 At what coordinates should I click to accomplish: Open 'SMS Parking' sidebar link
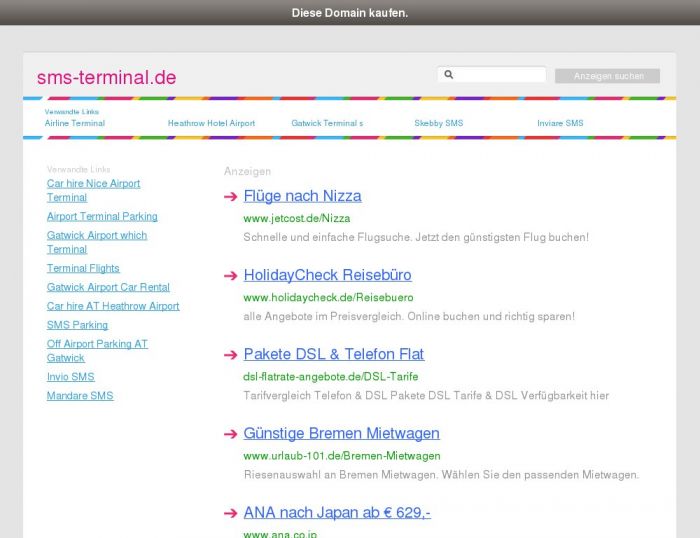click(x=77, y=325)
